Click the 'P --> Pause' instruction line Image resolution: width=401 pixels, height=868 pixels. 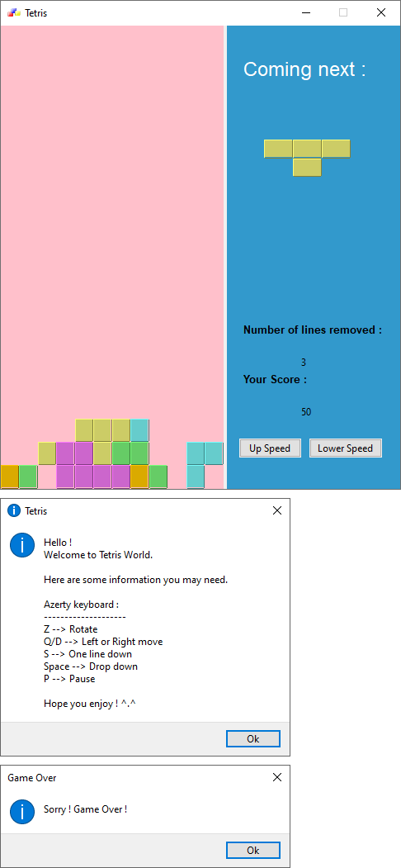[x=69, y=679]
